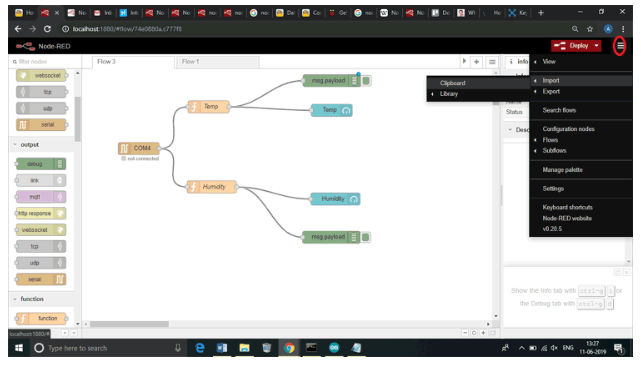This screenshot has width=641, height=369.
Task: Open Arduino IDE from the taskbar
Action: [x=334, y=348]
